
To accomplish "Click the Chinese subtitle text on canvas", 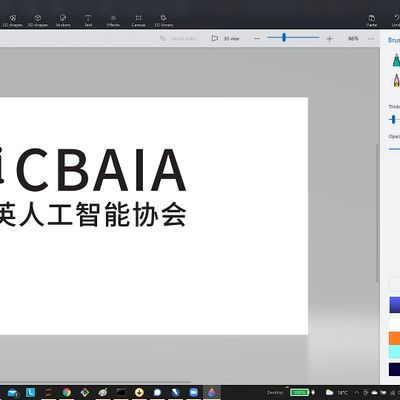I will 93,215.
